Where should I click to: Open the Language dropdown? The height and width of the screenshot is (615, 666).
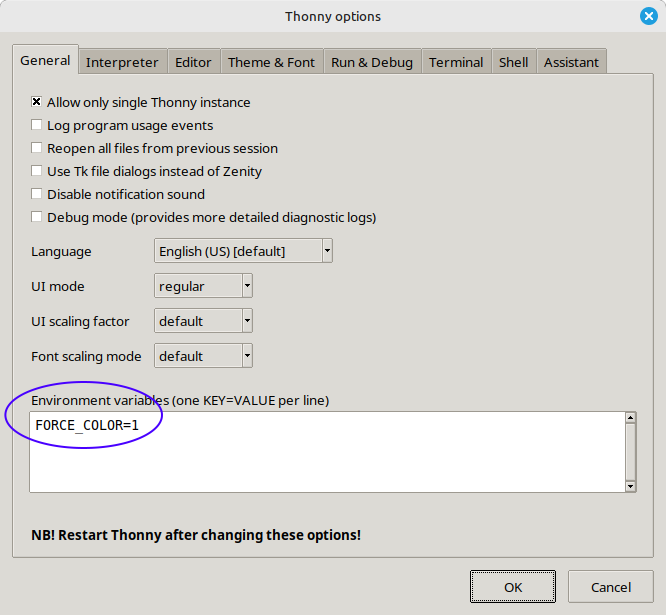(x=243, y=251)
